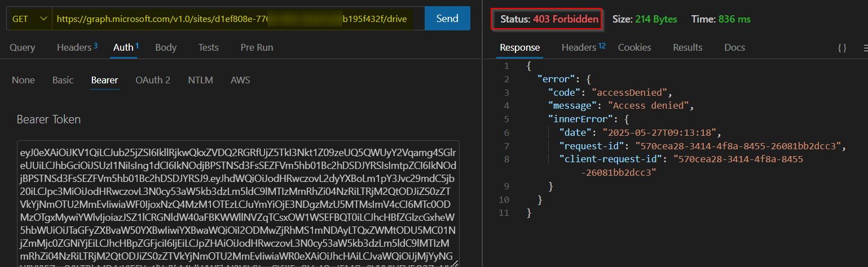Click the "accessDenied" code value
Screen dimensions: 868x267
tap(629, 92)
